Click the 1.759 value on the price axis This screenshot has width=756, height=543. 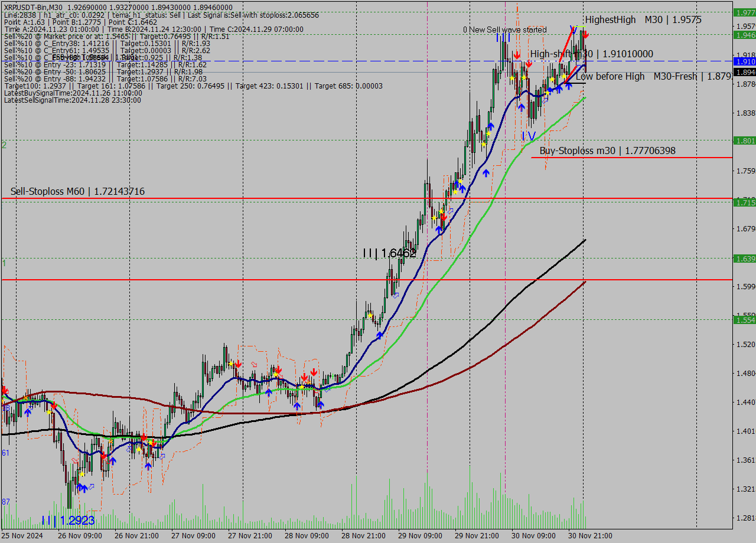745,171
